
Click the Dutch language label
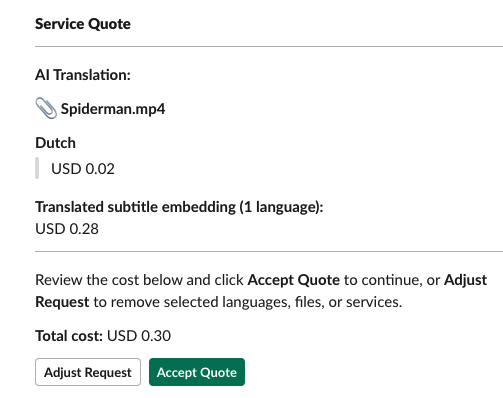coord(56,143)
